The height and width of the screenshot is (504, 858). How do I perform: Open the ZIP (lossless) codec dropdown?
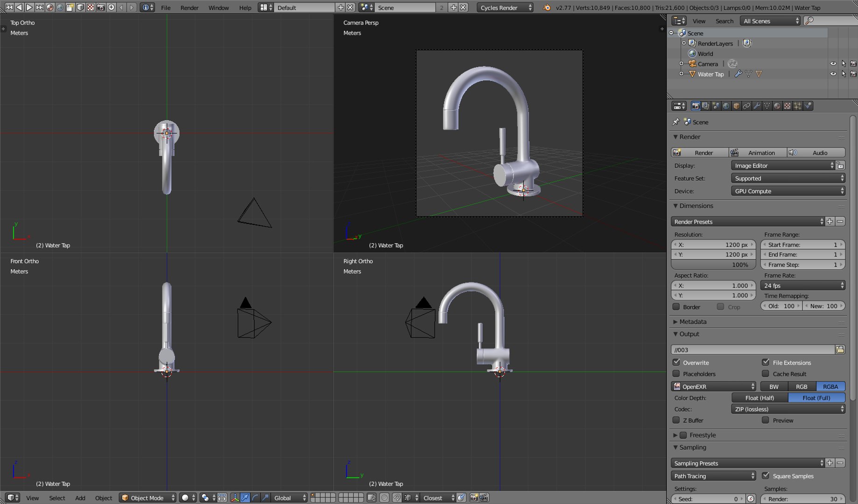(788, 409)
